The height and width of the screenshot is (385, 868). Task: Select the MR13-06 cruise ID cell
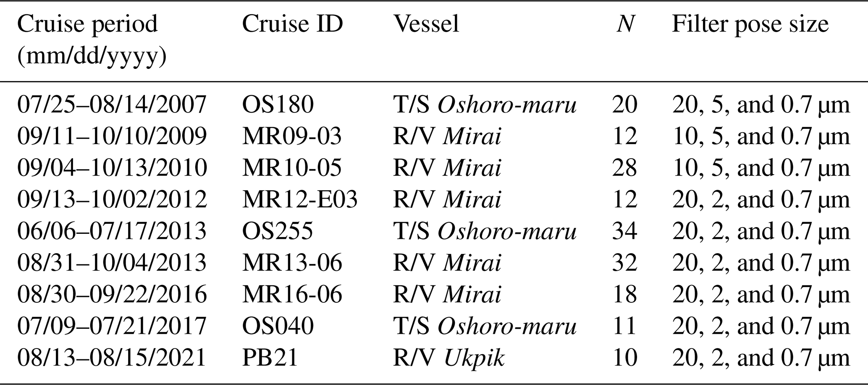point(292,263)
